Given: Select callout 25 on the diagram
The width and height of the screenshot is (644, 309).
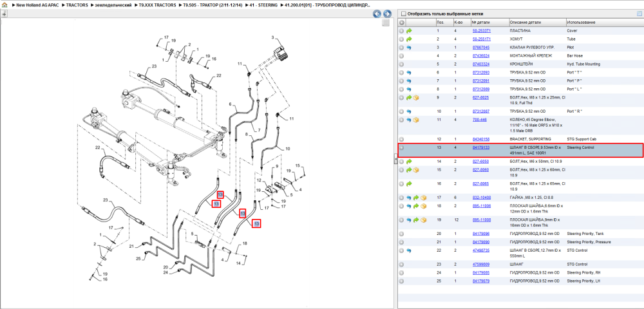Looking at the screenshot, I should [138, 258].
